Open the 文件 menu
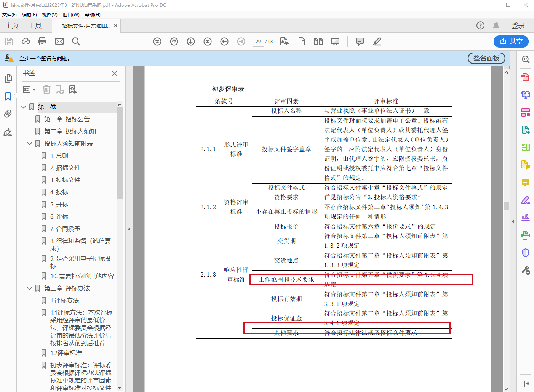 pos(10,15)
